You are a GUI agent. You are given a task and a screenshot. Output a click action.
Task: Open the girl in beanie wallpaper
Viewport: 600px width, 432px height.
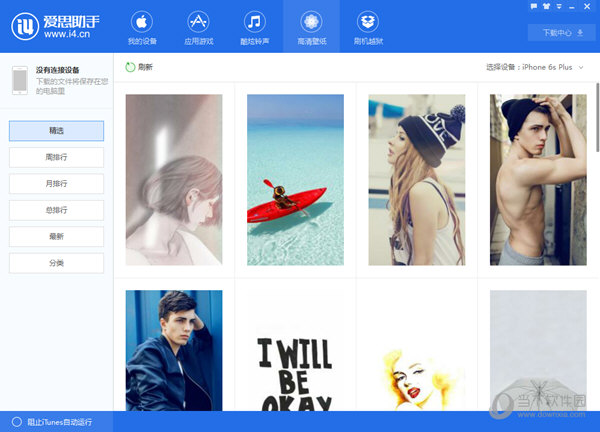point(417,180)
